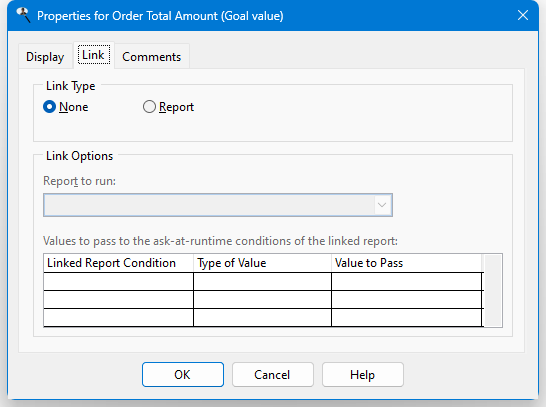
Task: Select second row Linked Report Condition cell
Action: click(x=118, y=299)
